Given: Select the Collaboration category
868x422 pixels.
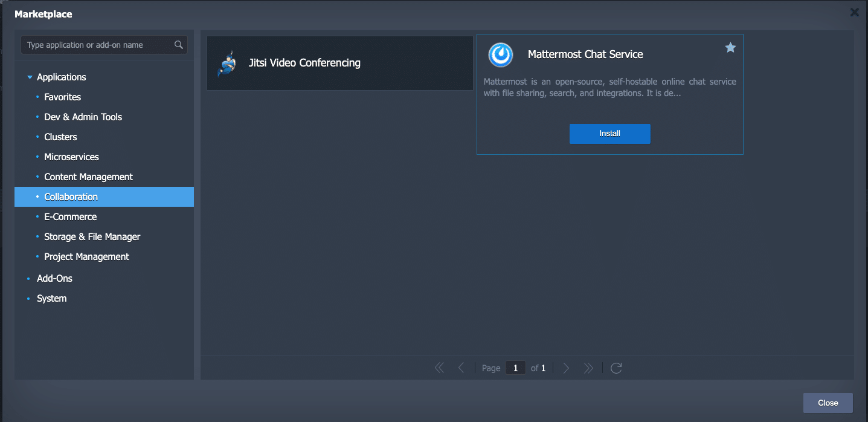Looking at the screenshot, I should [104, 196].
